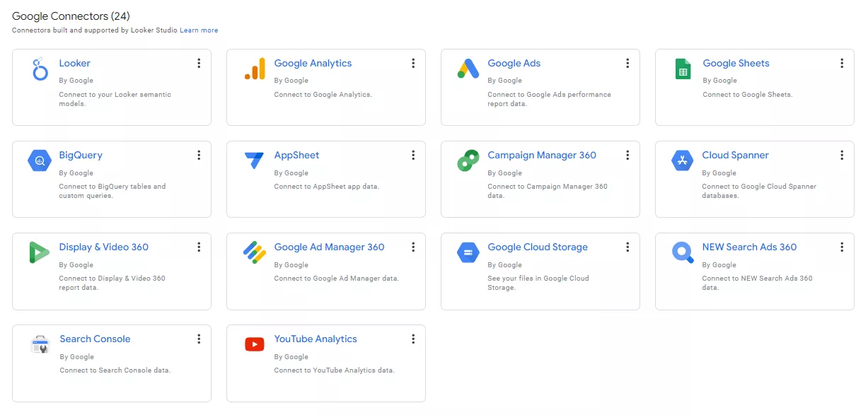Click the red YouTube Analytics icon

coord(255,345)
